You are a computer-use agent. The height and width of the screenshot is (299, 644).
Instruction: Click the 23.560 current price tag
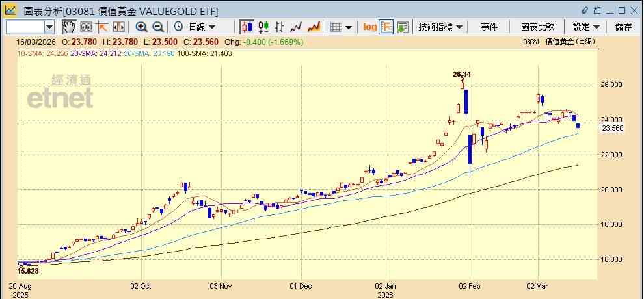[x=613, y=129]
